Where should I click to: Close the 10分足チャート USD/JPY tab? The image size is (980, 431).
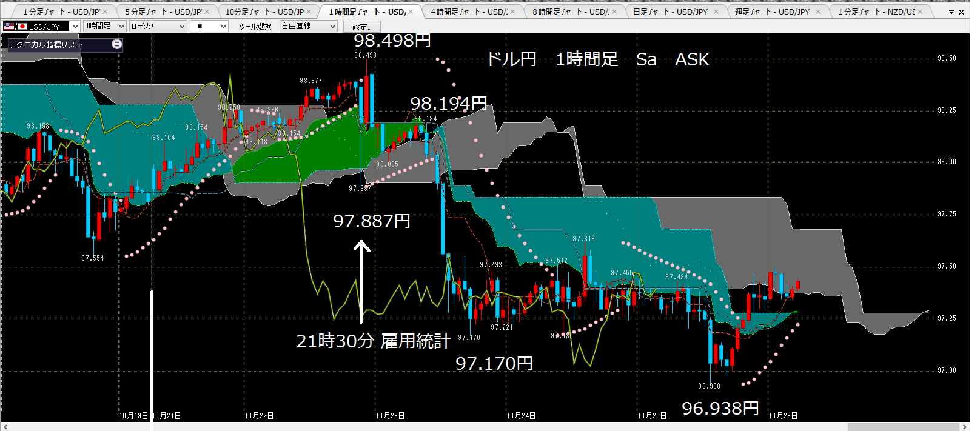[309, 12]
